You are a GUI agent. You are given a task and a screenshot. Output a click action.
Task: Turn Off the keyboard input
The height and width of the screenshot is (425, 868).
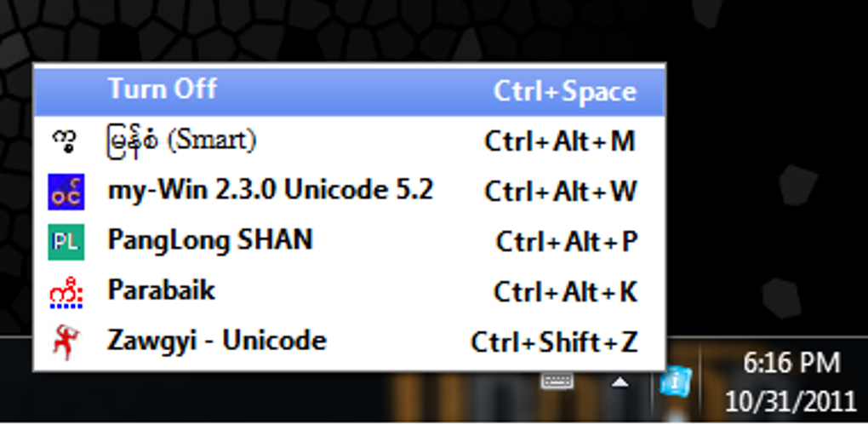click(162, 89)
